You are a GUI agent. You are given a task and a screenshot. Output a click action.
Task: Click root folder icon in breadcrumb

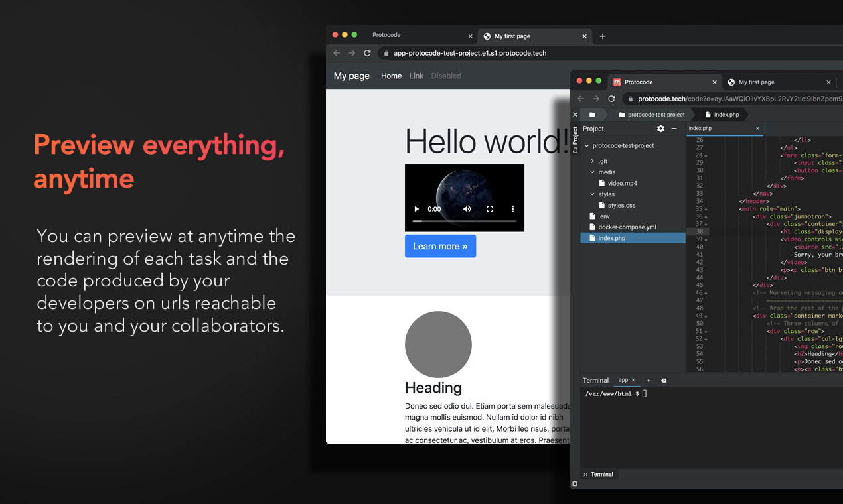[592, 115]
